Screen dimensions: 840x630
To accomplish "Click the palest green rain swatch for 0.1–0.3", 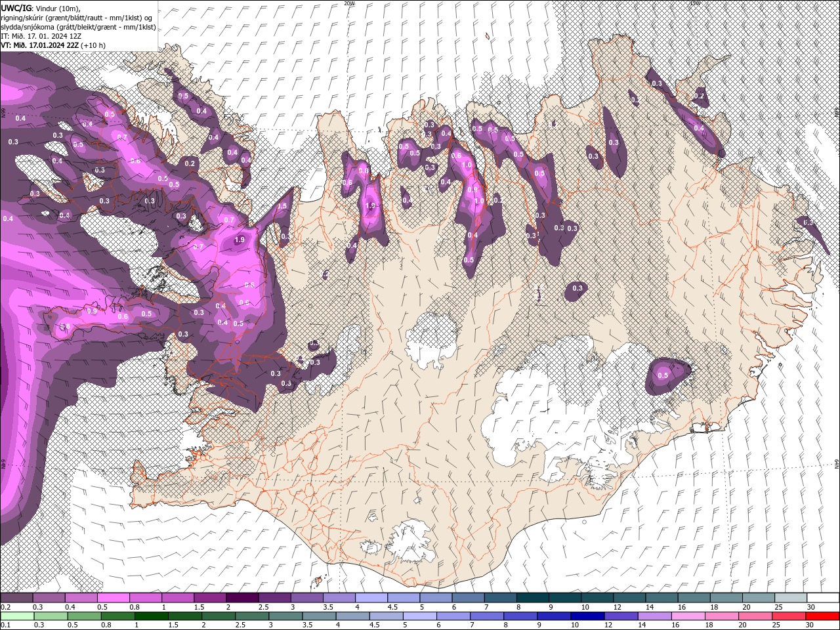I will click(x=17, y=616).
